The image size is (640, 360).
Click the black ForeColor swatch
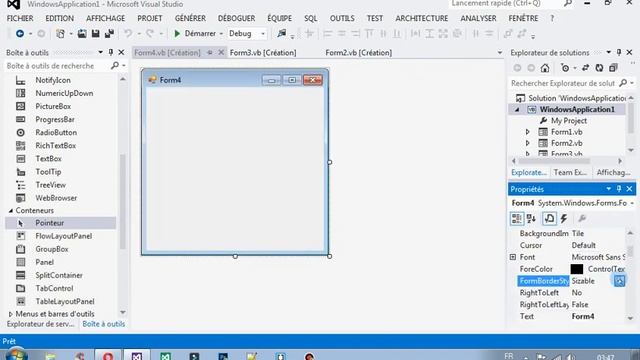tap(576, 269)
